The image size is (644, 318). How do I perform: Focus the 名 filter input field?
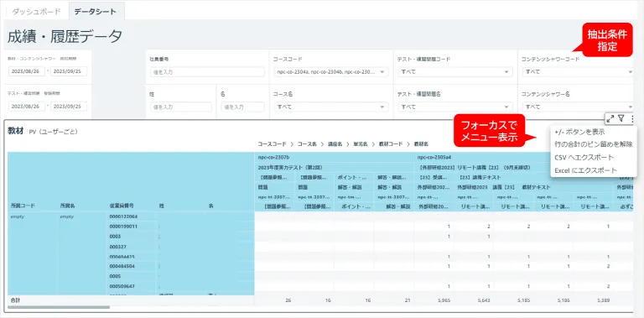coord(242,107)
